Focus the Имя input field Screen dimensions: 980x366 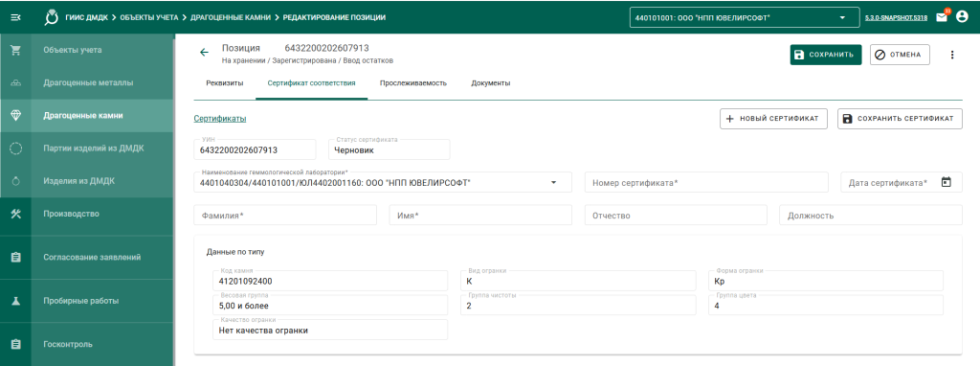[480, 215]
